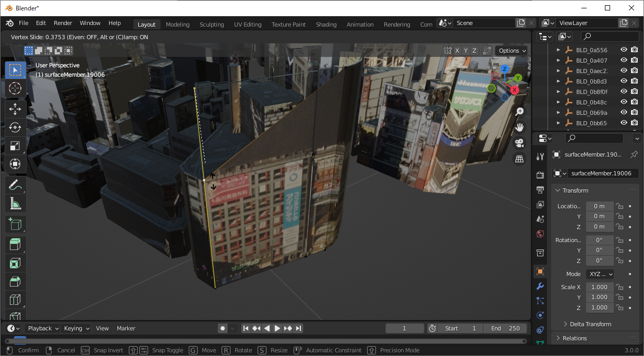Pin the surfaceMember properties panel
The width and height of the screenshot is (644, 356).
[634, 155]
